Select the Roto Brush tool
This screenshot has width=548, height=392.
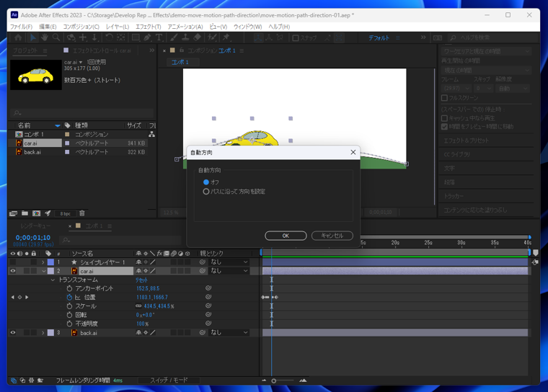(x=212, y=37)
